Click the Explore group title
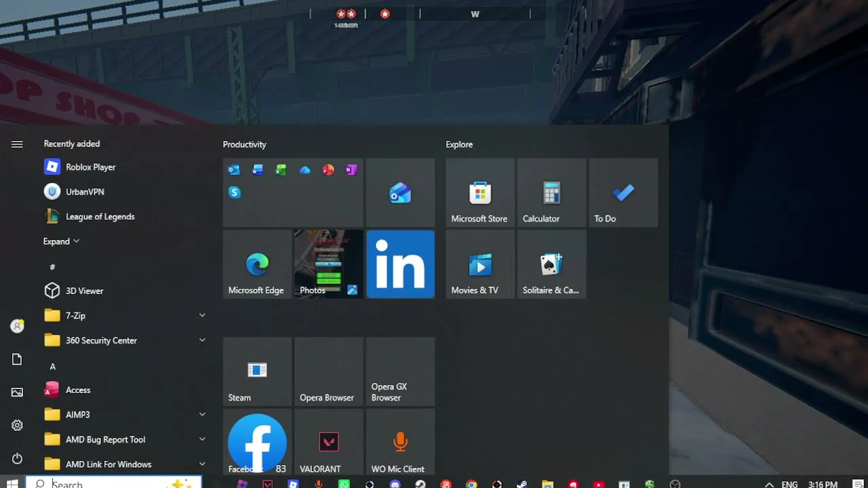The height and width of the screenshot is (488, 868). click(459, 144)
